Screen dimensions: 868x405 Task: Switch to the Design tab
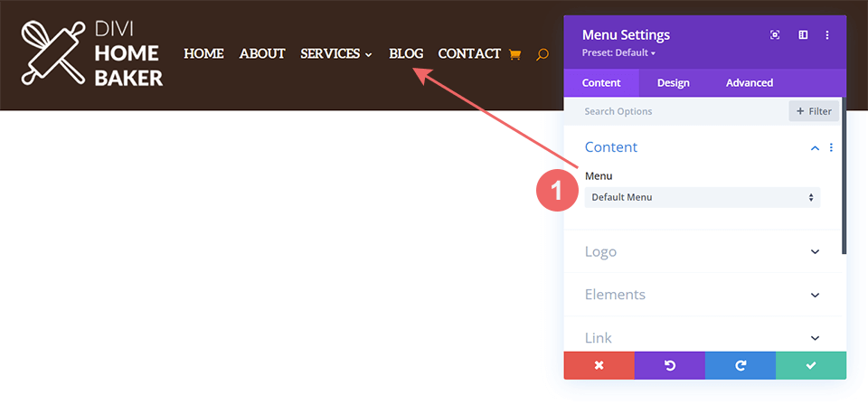673,83
